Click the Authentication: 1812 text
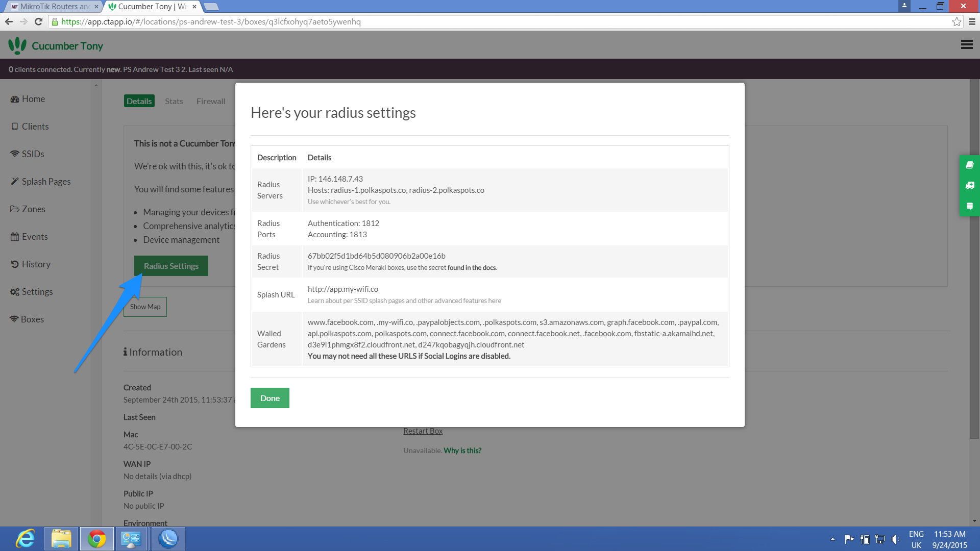980x551 pixels. [x=343, y=223]
